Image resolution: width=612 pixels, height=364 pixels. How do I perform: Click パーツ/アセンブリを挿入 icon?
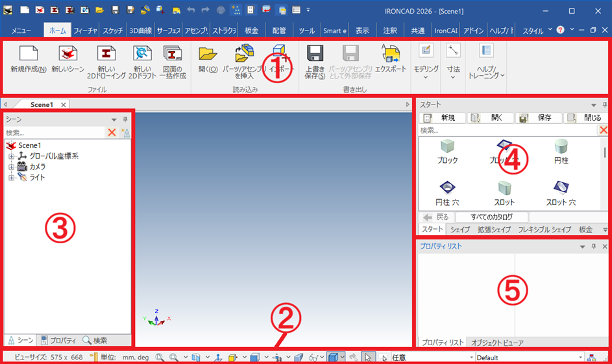pos(244,53)
